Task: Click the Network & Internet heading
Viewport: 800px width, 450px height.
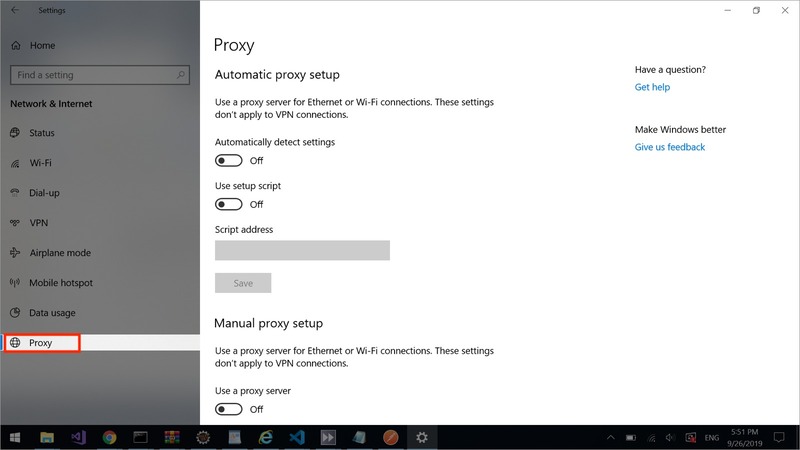Action: click(51, 104)
